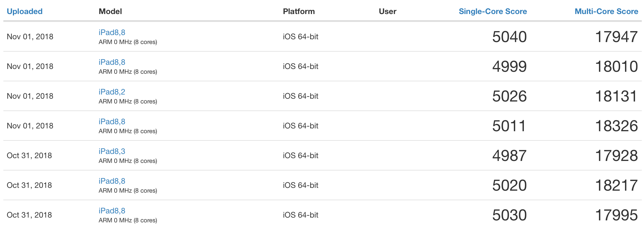644x226 pixels.
Task: Select the single-core score 4987
Action: point(509,156)
